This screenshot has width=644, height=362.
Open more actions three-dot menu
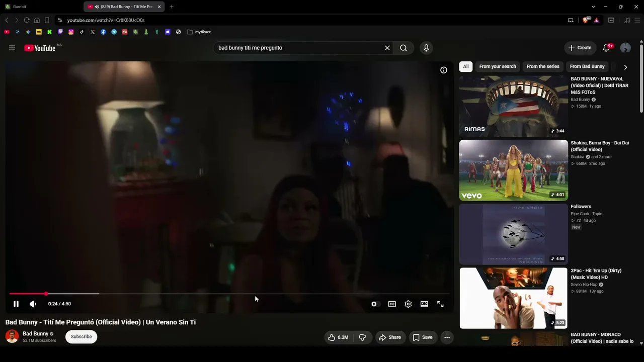[447, 337]
